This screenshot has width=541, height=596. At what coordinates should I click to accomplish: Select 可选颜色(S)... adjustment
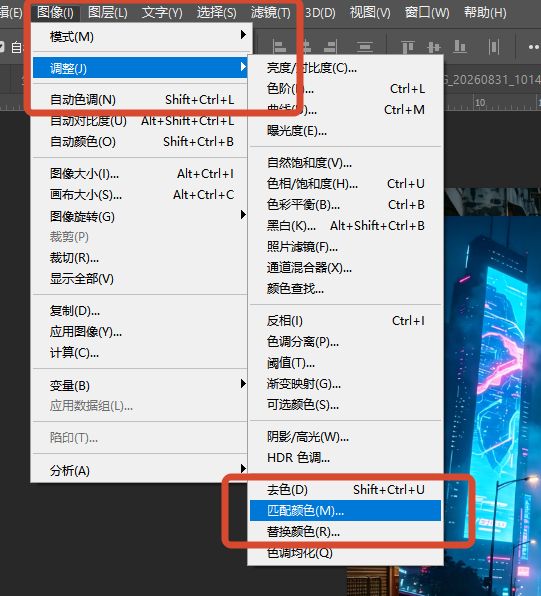click(346, 405)
